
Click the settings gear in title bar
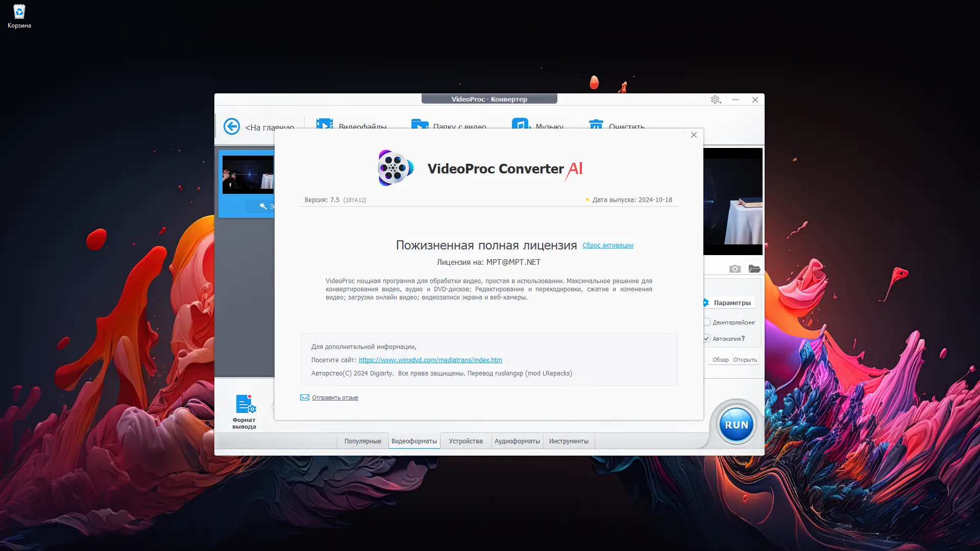pos(716,99)
